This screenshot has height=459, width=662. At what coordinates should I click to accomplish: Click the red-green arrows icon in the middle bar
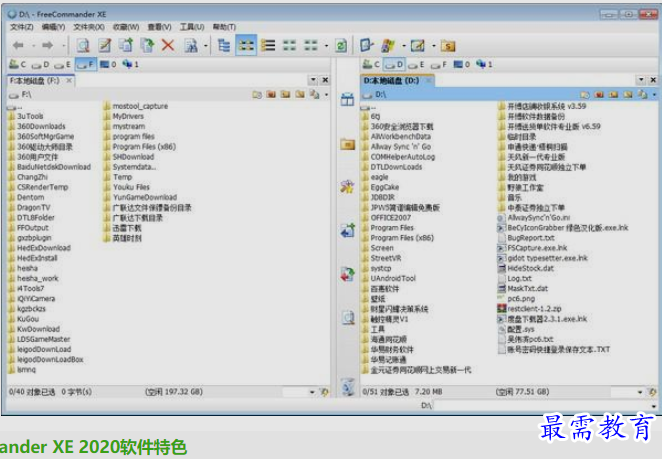(x=347, y=274)
